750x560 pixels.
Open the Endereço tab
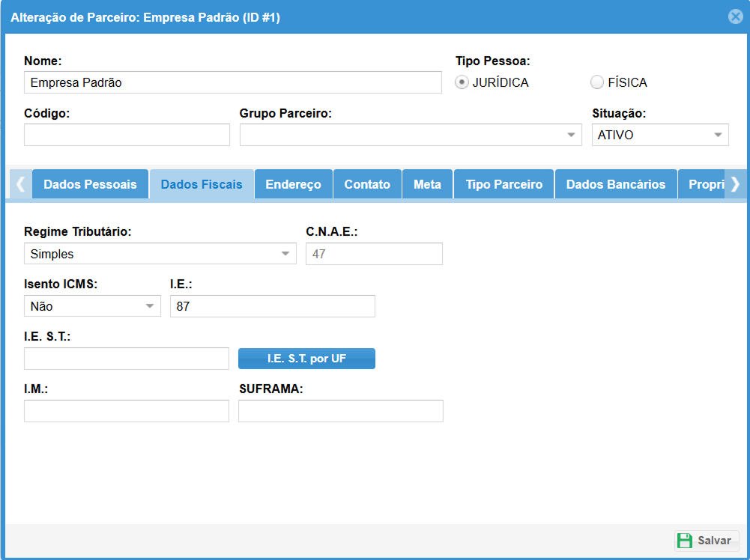click(293, 184)
